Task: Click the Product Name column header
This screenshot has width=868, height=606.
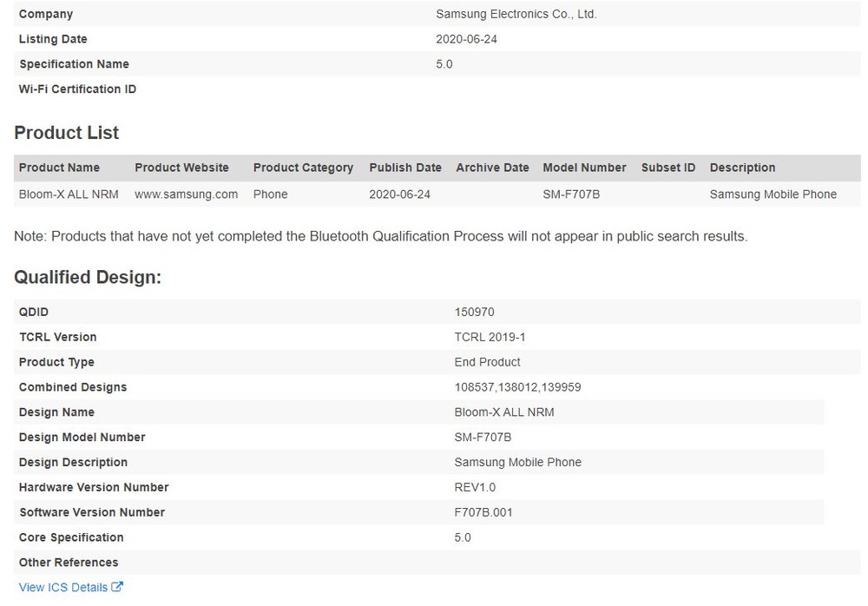Action: pyautogui.click(x=59, y=168)
